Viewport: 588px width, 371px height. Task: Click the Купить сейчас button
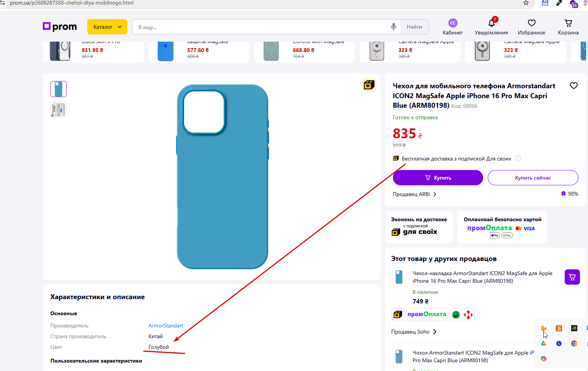(533, 178)
